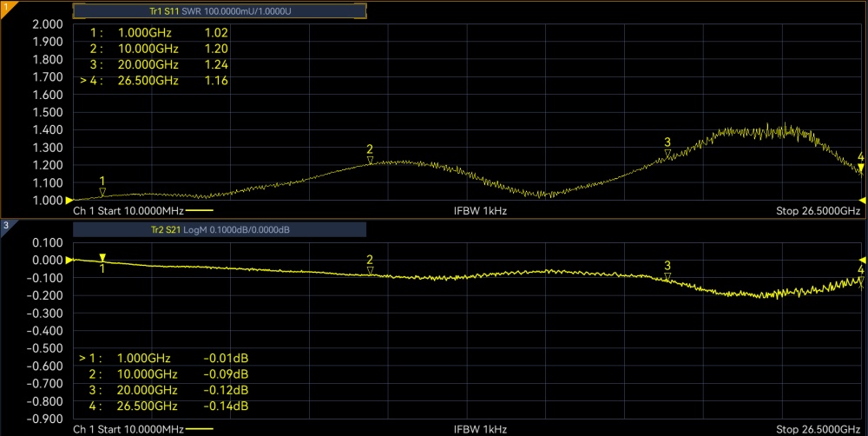Click marker 3 triangle on SWR trace
Screen dimensions: 868x436
pos(667,154)
